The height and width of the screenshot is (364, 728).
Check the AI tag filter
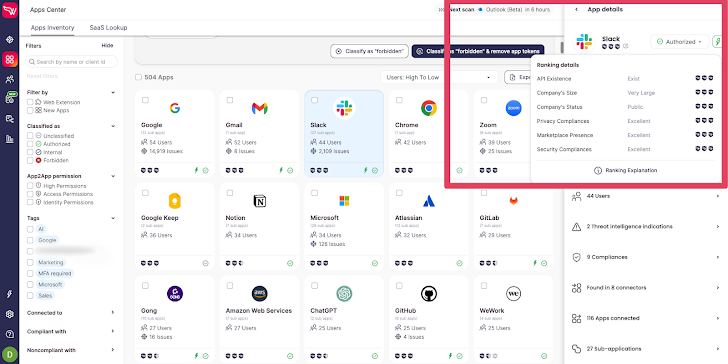(30, 229)
